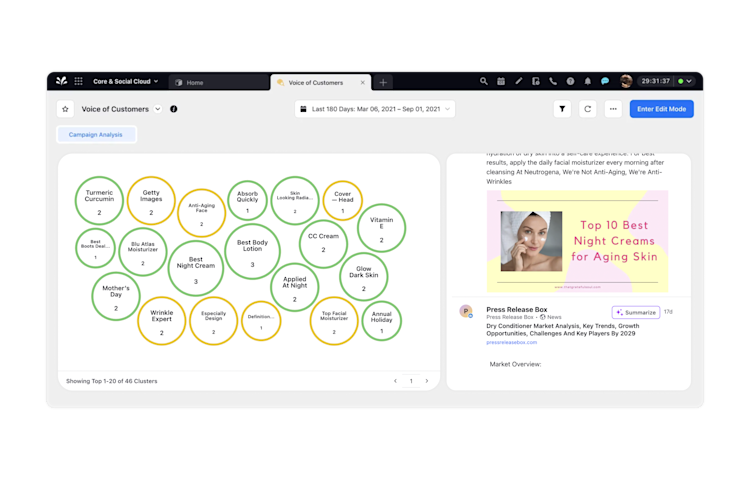Select the Vitamin E cluster bubble
Viewport: 750px width, 480px height.
pos(381,228)
